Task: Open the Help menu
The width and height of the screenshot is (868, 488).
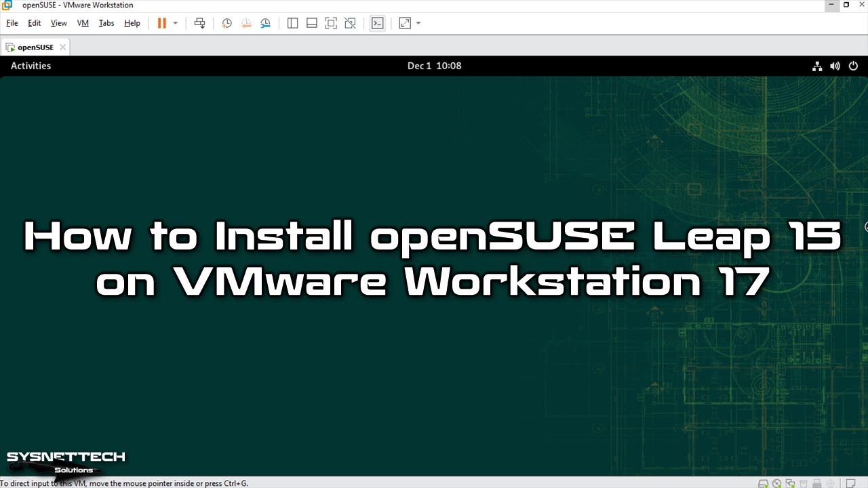Action: pyautogui.click(x=132, y=23)
